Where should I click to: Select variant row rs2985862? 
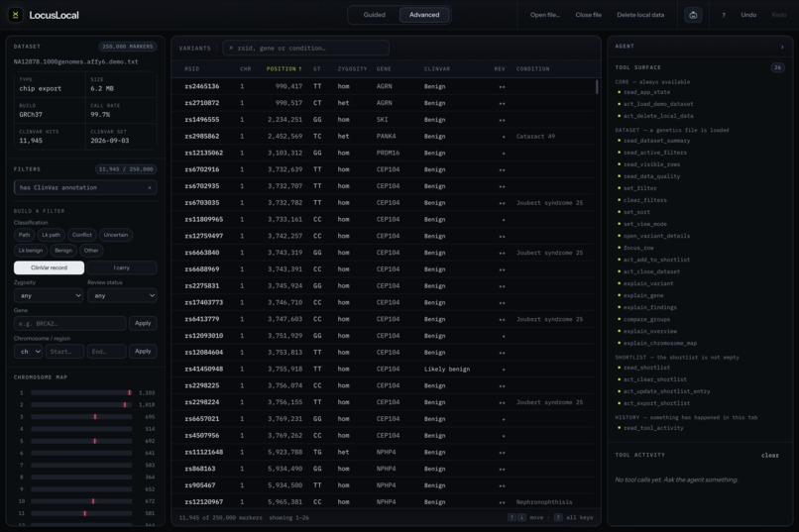click(384, 137)
